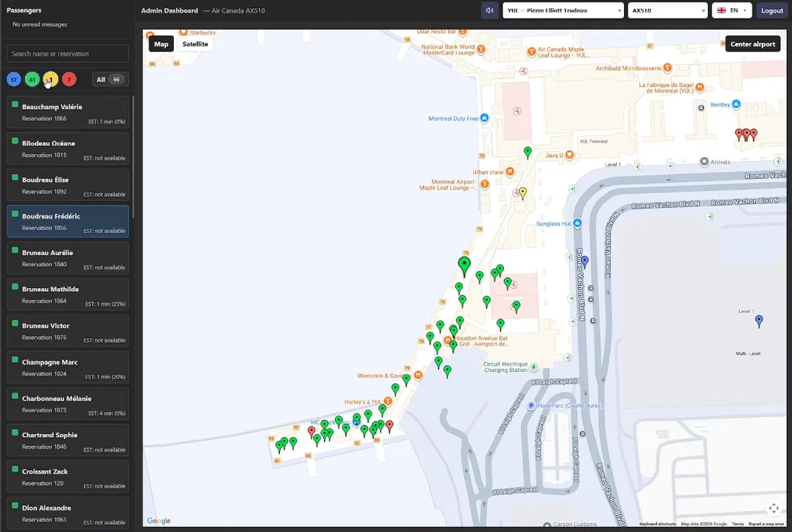The image size is (792, 532).
Task: Filter passengers by red status badge 7
Action: (x=69, y=80)
